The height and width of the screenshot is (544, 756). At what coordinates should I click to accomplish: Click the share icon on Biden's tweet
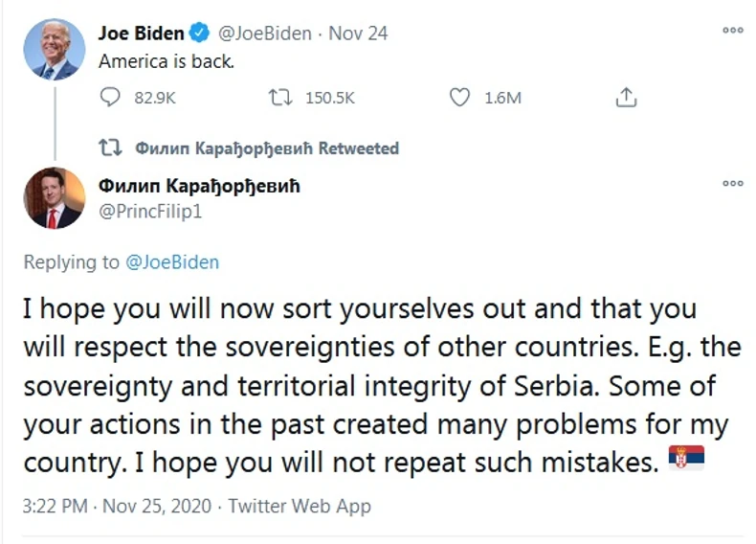(627, 98)
